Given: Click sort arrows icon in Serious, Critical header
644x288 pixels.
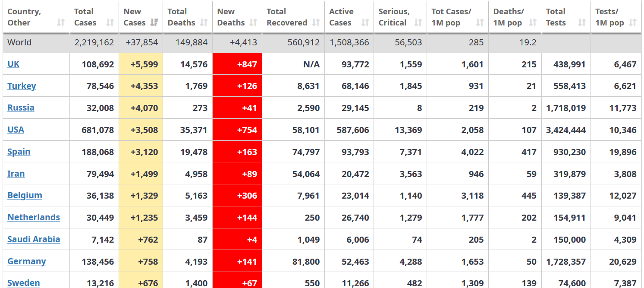Looking at the screenshot, I should click(x=418, y=23).
